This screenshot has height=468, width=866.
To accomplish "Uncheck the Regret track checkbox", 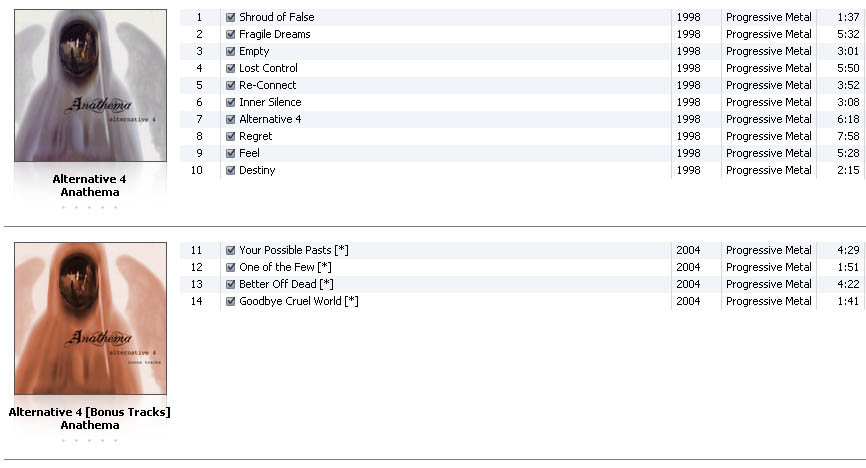I will click(231, 136).
